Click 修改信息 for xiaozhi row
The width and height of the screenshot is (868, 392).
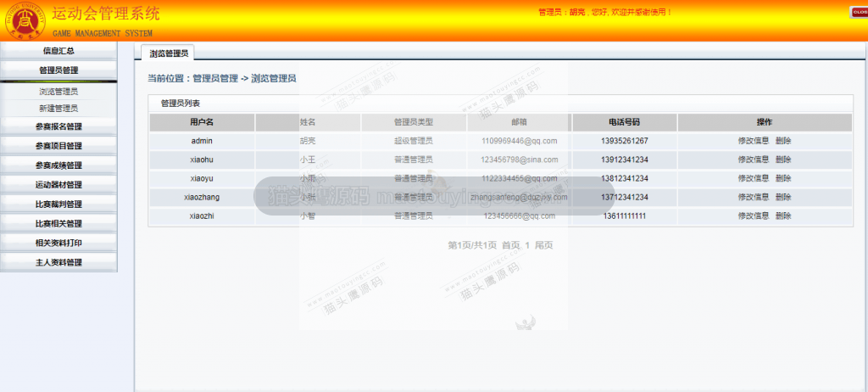754,216
